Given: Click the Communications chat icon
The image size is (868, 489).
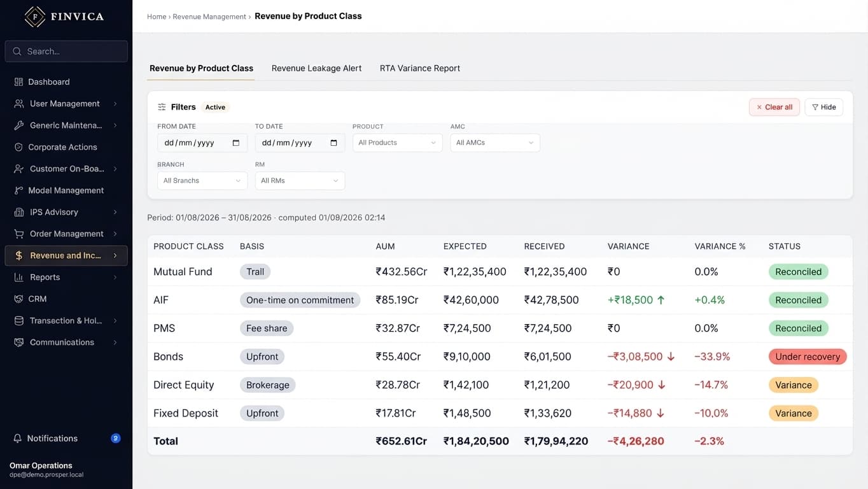Looking at the screenshot, I should [19, 342].
